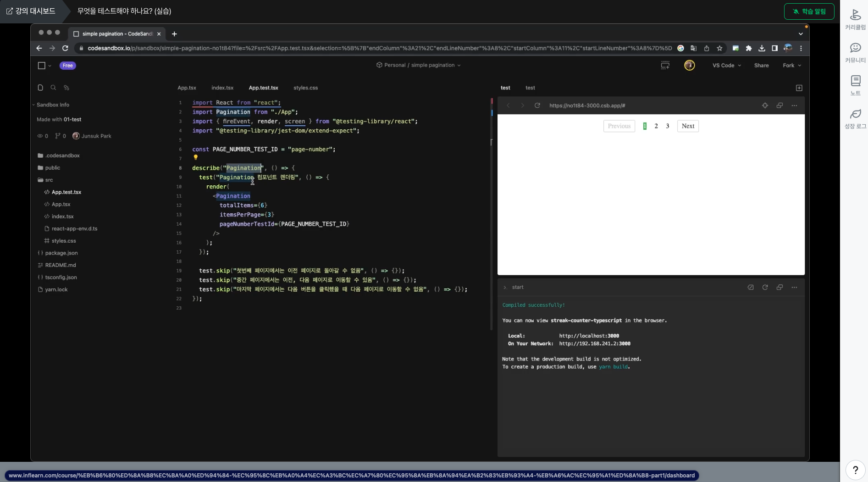Image resolution: width=868 pixels, height=482 pixels.
Task: Select the first test preview tab
Action: (505, 88)
